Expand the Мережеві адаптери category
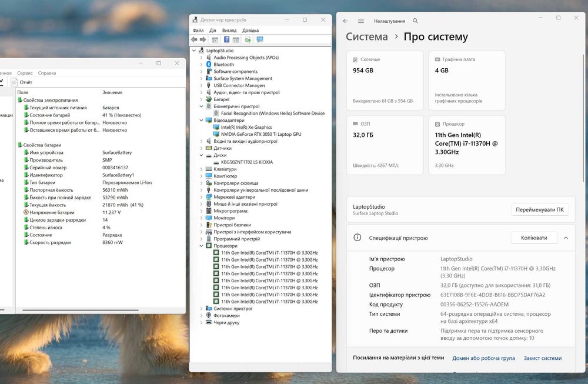Image resolution: width=588 pixels, height=384 pixels. point(201,197)
